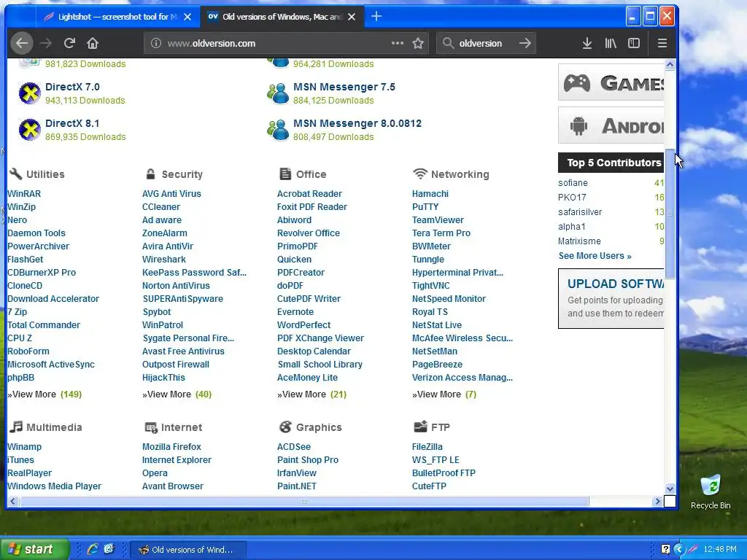Click the taskbar clock 12:48 PM
Screen dimensions: 747x560
pos(720,550)
